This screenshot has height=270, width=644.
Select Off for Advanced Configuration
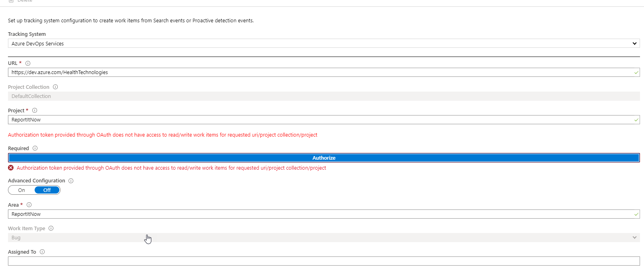(x=47, y=190)
